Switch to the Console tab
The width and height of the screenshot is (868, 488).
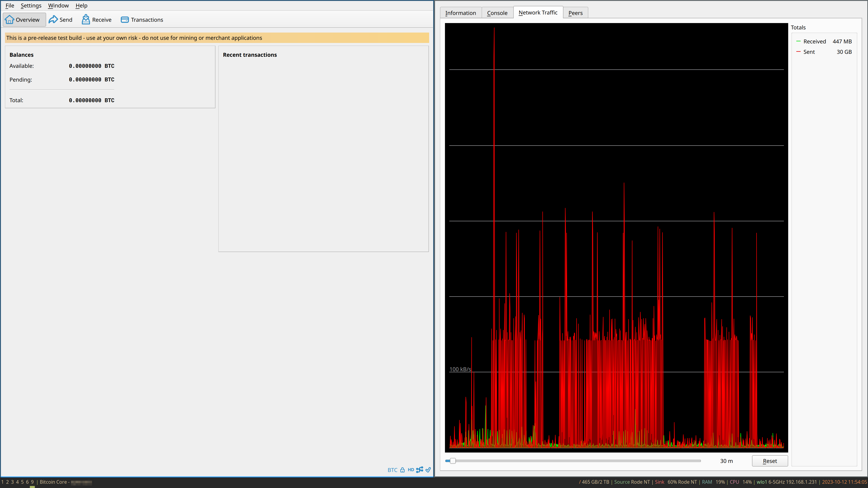(497, 12)
